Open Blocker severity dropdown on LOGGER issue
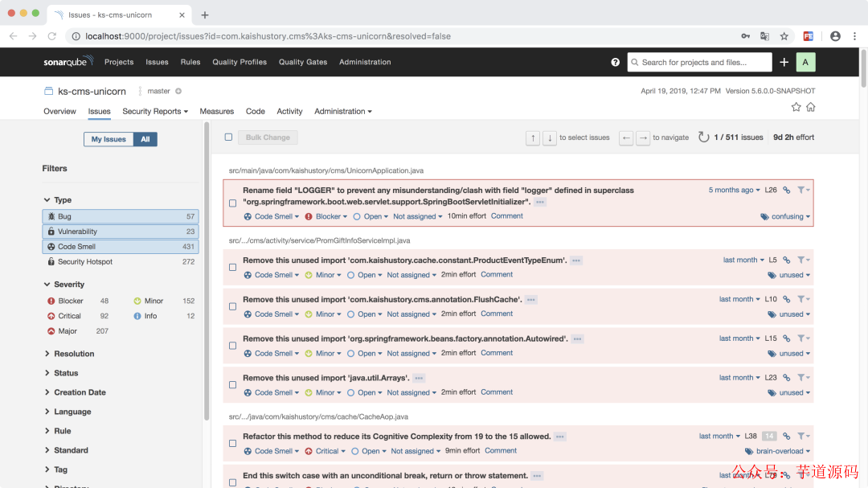 coord(326,216)
